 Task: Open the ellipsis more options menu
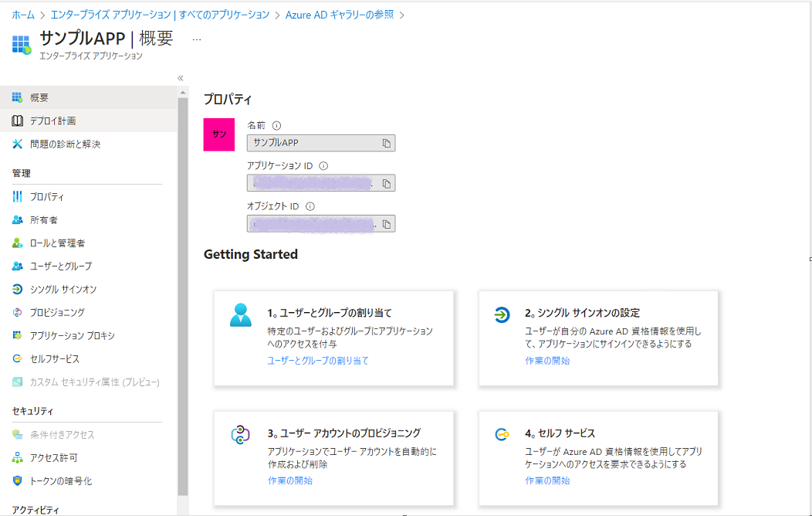tap(197, 39)
